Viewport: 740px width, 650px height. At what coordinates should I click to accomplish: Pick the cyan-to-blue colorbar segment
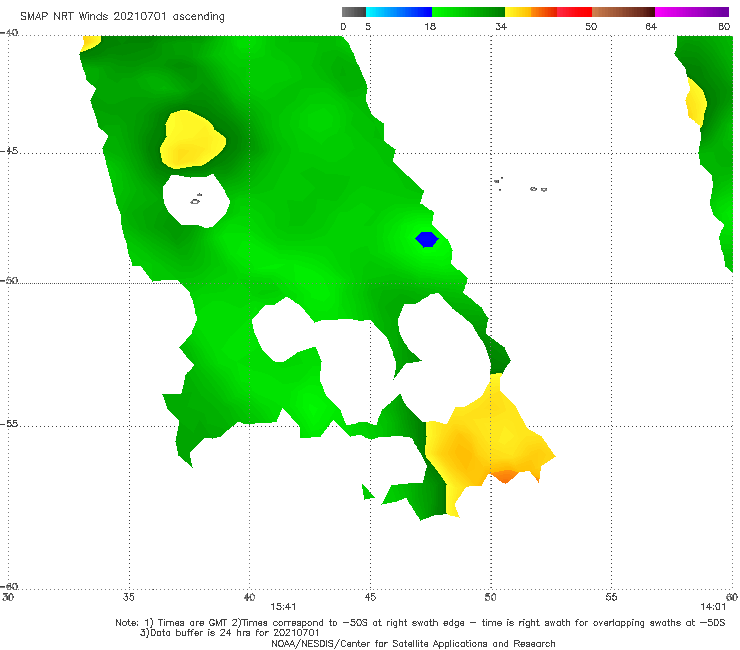[x=399, y=12]
